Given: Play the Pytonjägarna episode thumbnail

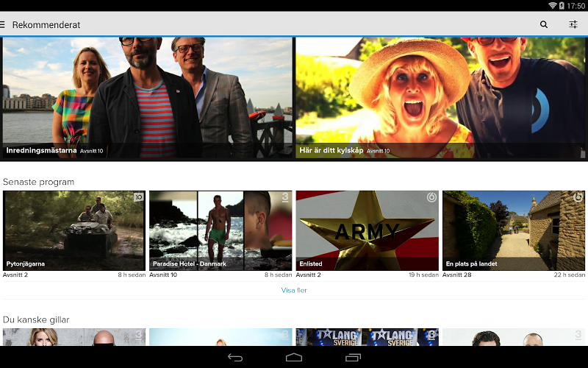Looking at the screenshot, I should (x=73, y=230).
